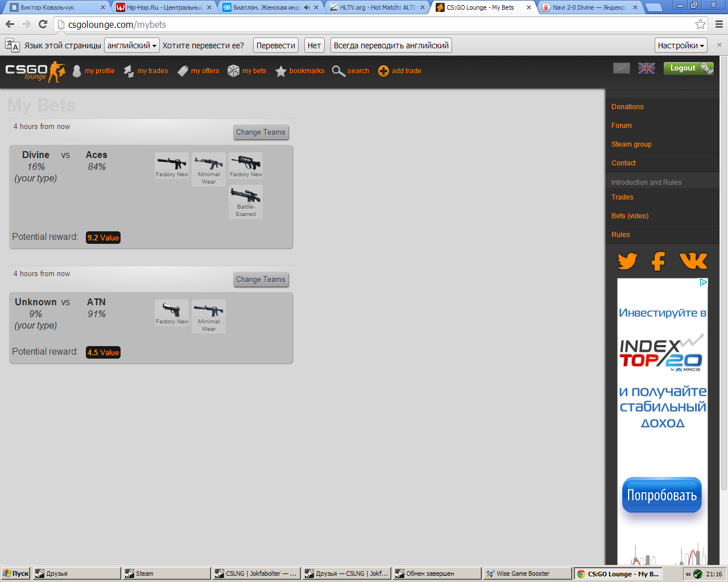Click the AdChoices icon on the ad
Screen dimensions: 728x582
click(704, 282)
